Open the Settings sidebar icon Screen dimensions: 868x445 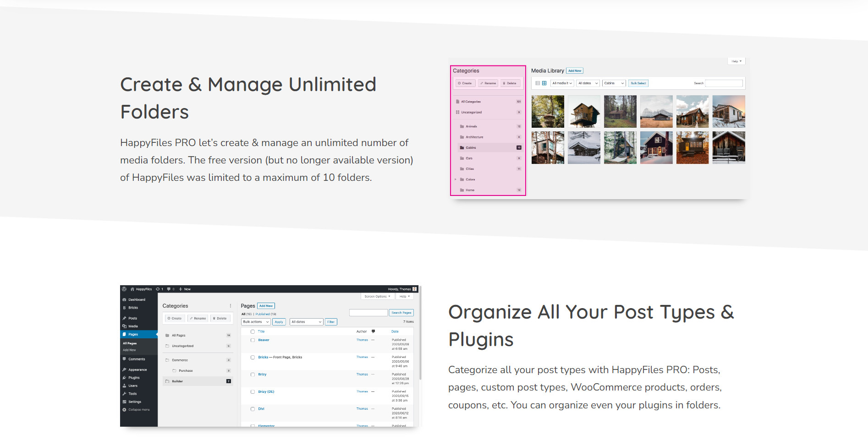tap(124, 402)
